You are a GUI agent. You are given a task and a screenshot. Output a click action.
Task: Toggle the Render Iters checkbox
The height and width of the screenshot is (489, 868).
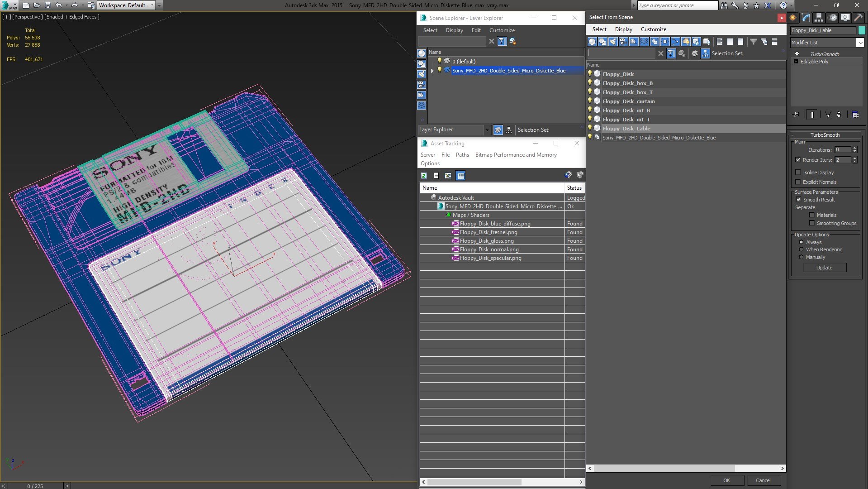tap(798, 160)
